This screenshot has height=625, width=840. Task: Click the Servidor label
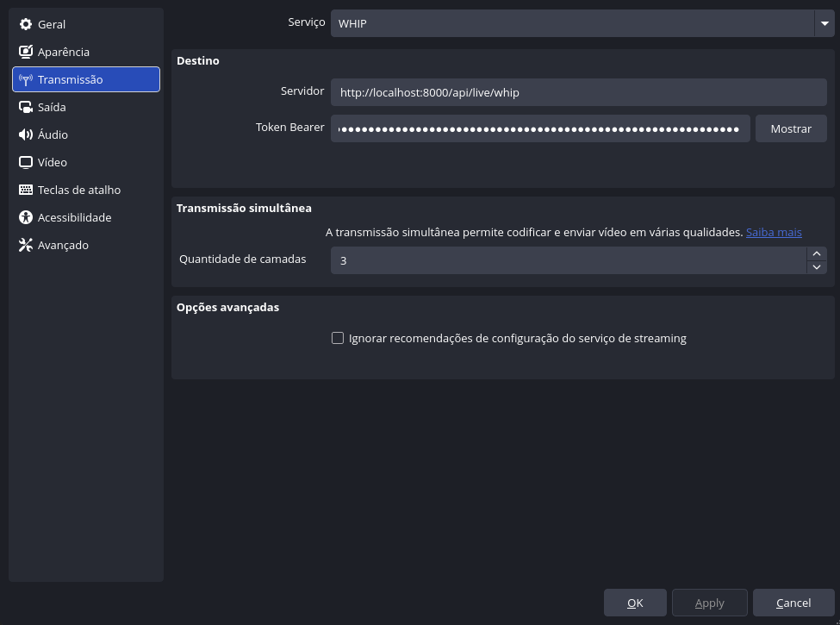[x=302, y=91]
